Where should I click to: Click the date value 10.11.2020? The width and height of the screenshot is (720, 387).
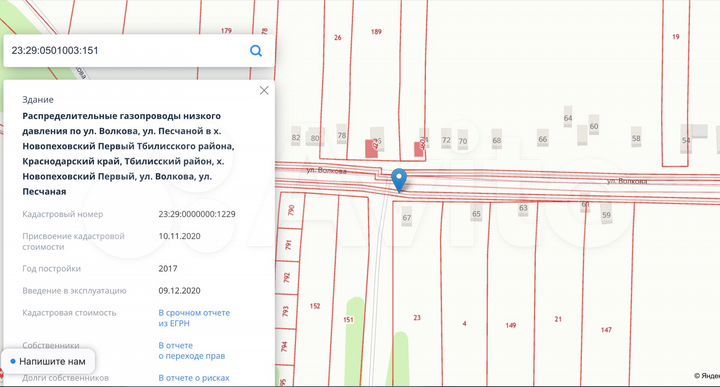coord(180,236)
